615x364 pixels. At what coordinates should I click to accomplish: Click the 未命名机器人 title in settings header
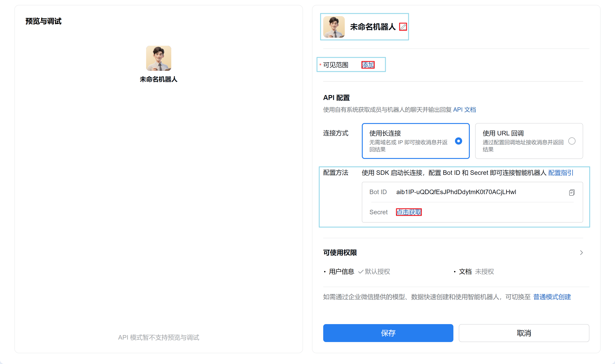tap(372, 27)
